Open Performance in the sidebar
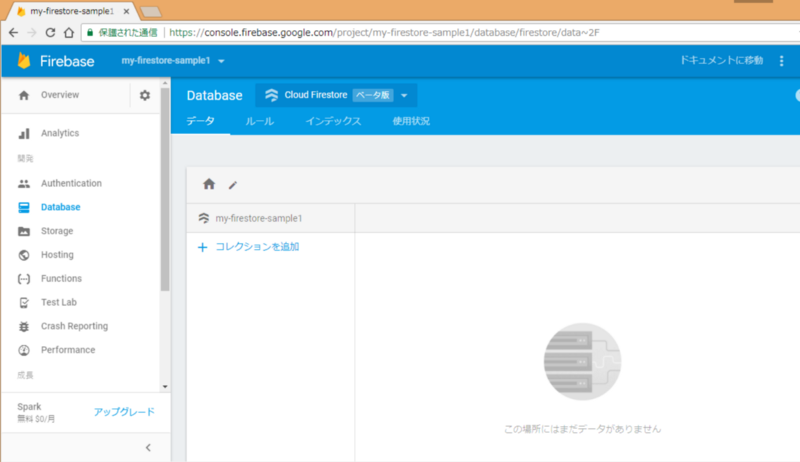800x462 pixels. tap(68, 350)
